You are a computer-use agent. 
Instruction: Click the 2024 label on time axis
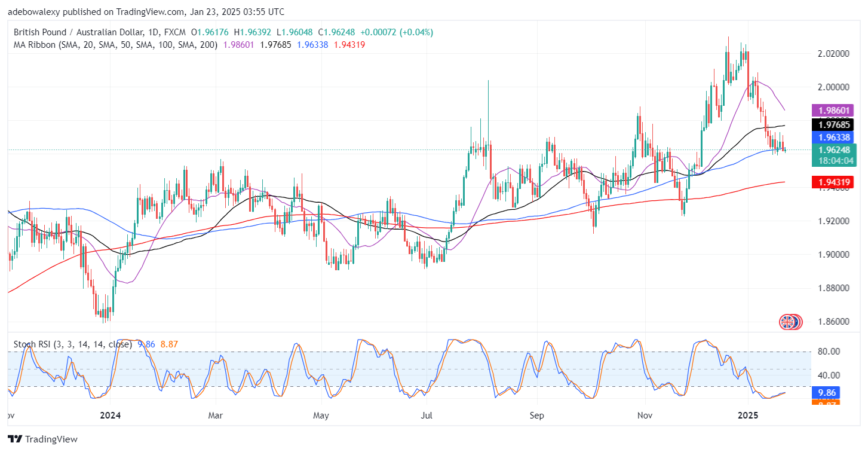111,415
